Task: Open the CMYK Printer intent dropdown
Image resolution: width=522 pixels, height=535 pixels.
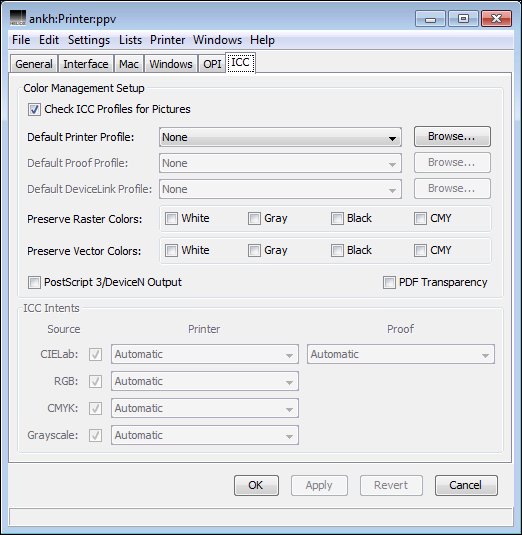Action: pos(205,408)
